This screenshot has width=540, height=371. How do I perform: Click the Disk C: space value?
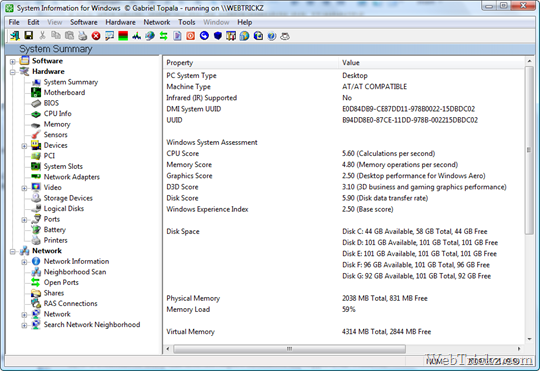(x=415, y=231)
